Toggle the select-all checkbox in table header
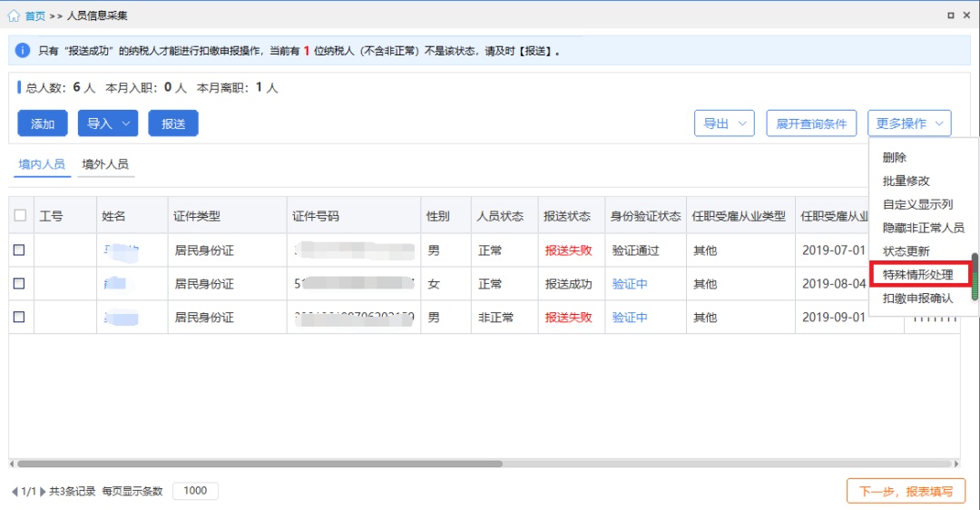Screen dimensions: 980x510 click(x=20, y=216)
